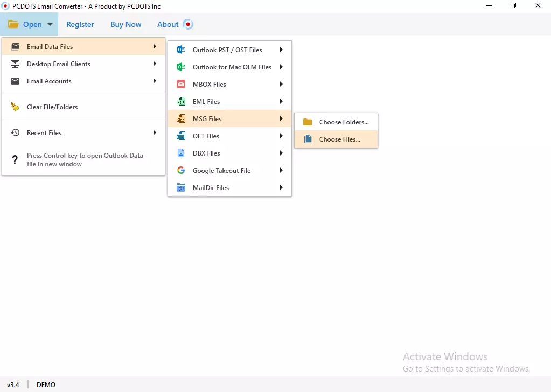The width and height of the screenshot is (551, 392).
Task: Expand the Outlook for Mac OLM arrow
Action: pyautogui.click(x=281, y=67)
